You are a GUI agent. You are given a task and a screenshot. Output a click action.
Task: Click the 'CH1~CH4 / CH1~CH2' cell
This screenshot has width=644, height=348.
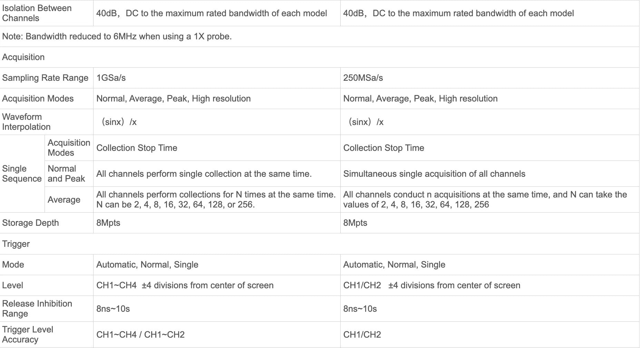pos(140,335)
